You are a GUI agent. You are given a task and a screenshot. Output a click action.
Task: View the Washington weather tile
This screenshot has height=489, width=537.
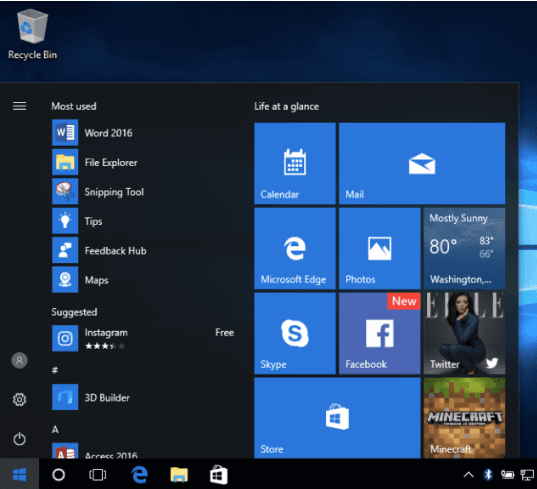point(464,248)
